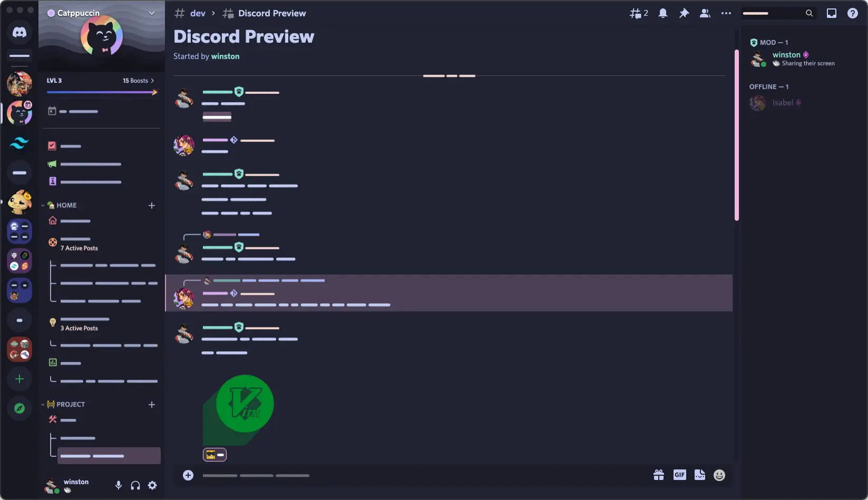868x500 pixels.
Task: Toggle the member list visibility
Action: coord(705,13)
